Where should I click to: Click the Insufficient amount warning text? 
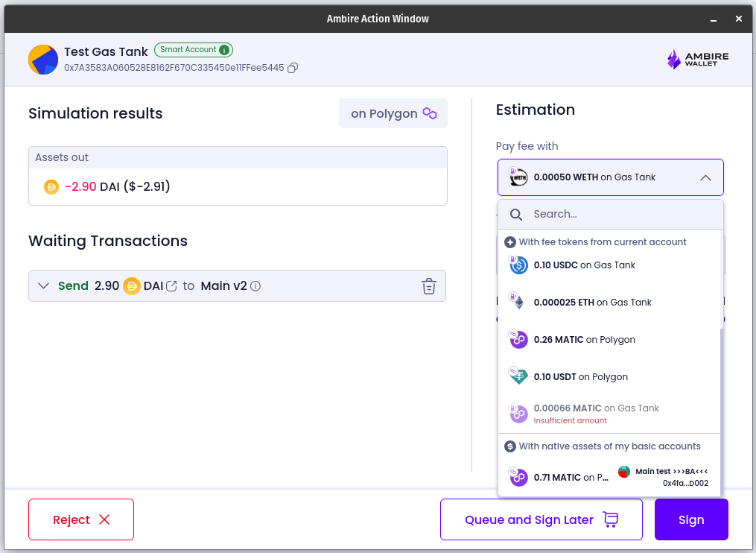click(x=570, y=421)
